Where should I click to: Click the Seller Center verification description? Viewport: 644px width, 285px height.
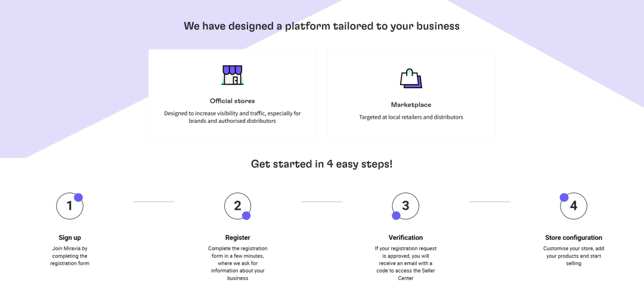pos(405,263)
